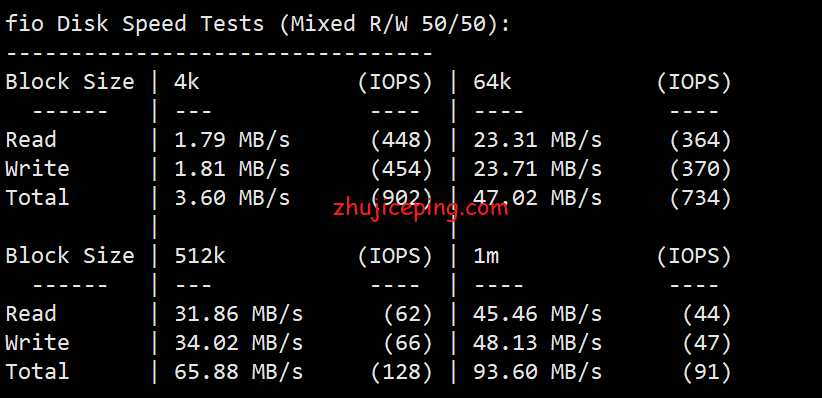Select the 1m block size label
The width and height of the screenshot is (822, 398).
(485, 256)
